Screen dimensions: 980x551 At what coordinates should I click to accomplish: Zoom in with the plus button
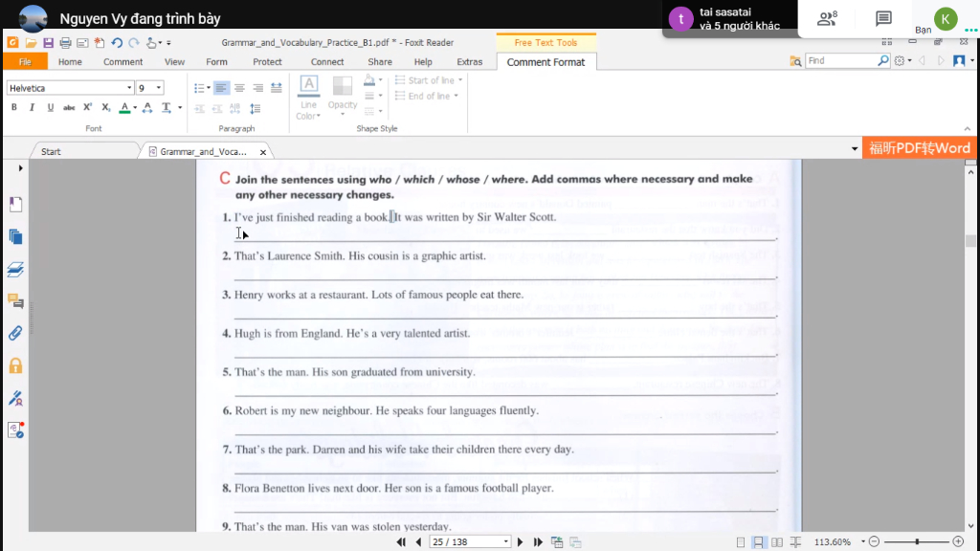(958, 541)
